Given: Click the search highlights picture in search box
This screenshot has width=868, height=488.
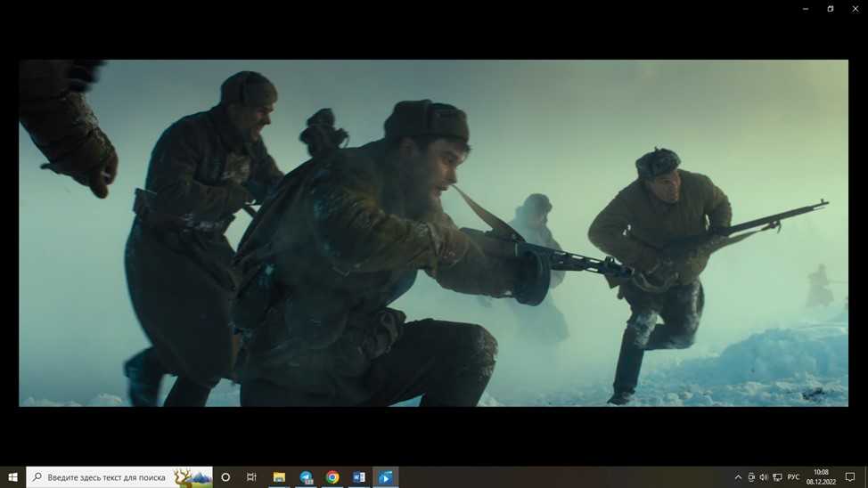Looking at the screenshot, I should point(192,477).
